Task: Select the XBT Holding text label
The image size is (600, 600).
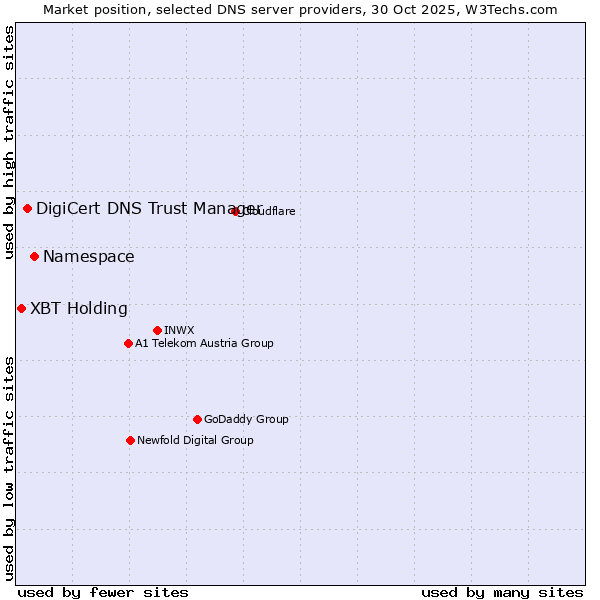Action: [79, 308]
